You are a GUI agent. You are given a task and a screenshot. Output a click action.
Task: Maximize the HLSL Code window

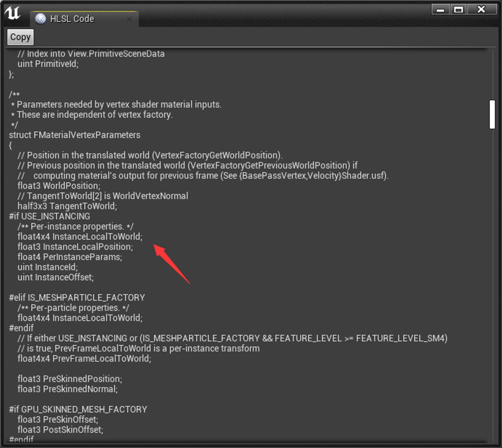[458, 10]
